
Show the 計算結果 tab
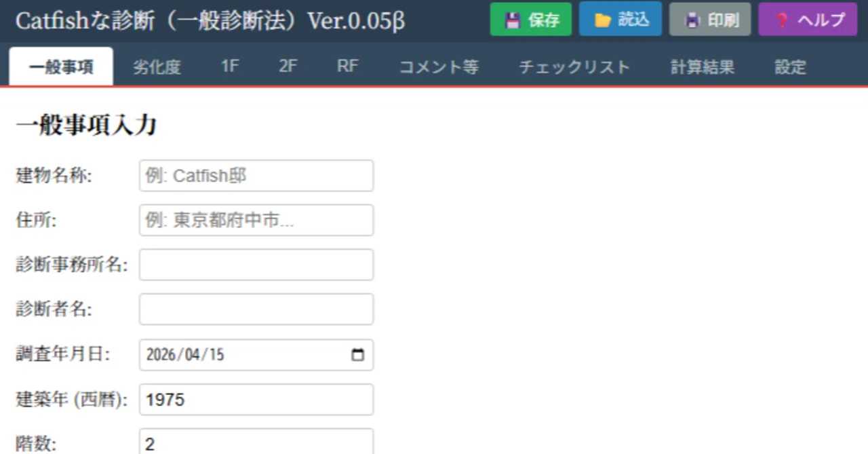(702, 67)
